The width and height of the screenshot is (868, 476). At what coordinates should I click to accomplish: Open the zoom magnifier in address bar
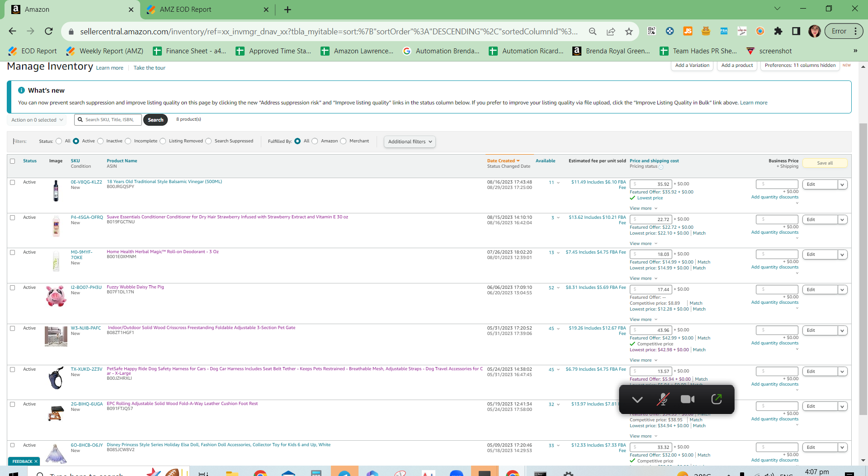592,31
